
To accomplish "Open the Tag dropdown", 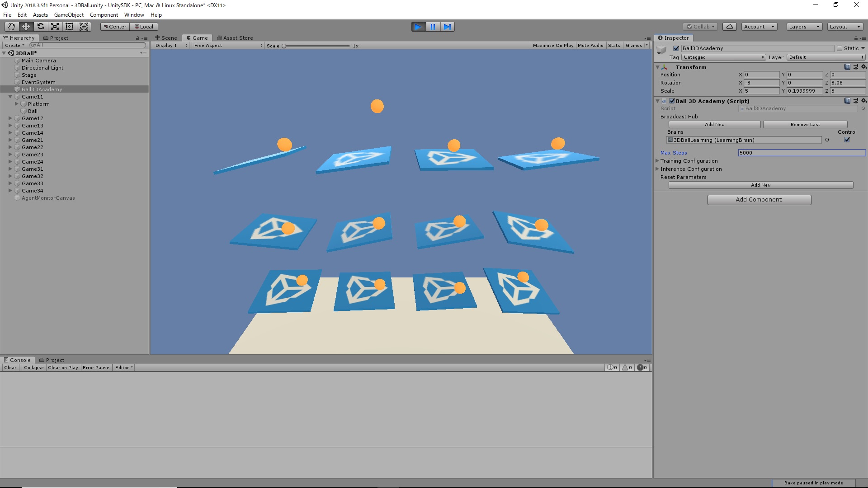I will 724,57.
